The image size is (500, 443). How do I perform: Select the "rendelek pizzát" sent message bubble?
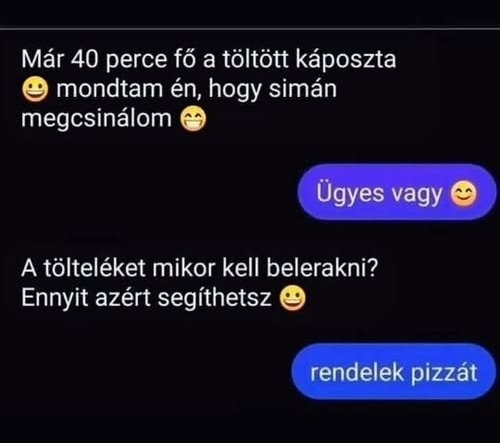(394, 371)
